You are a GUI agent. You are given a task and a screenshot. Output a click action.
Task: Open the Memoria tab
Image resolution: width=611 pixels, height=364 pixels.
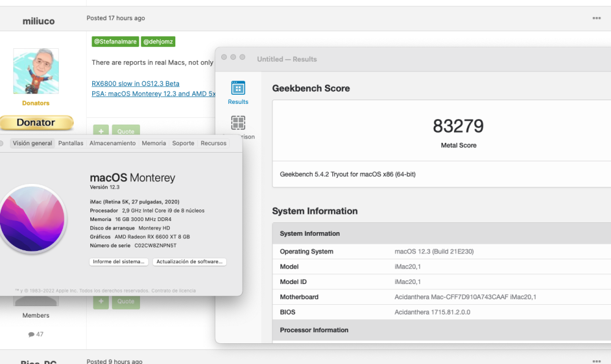coord(153,144)
